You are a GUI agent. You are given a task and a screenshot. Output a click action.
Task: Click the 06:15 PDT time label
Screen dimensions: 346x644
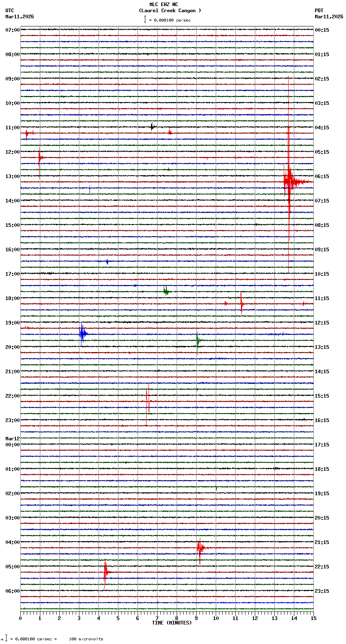tap(322, 176)
